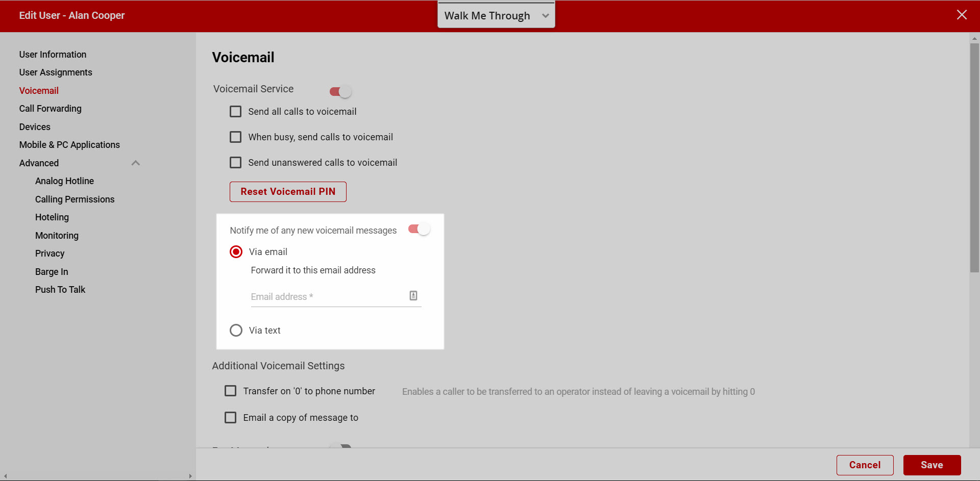Screen dimensions: 980x481
Task: Click sidebar horizontal scroll left arrow
Action: [5, 476]
